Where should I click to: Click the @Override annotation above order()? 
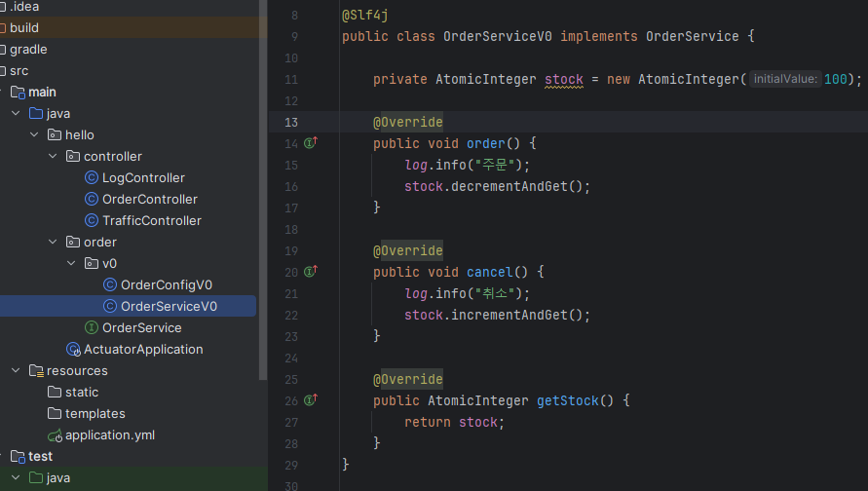point(408,122)
